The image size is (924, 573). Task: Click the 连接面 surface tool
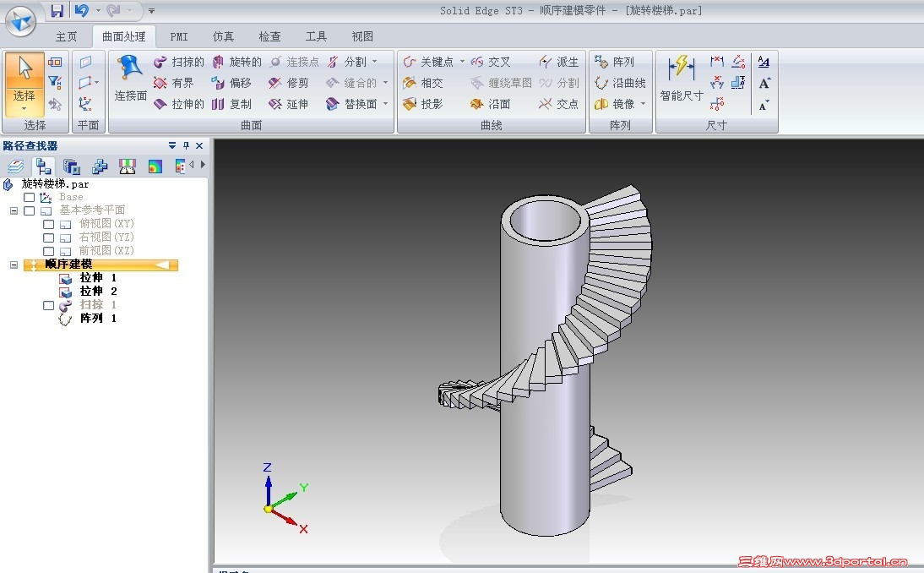point(130,79)
